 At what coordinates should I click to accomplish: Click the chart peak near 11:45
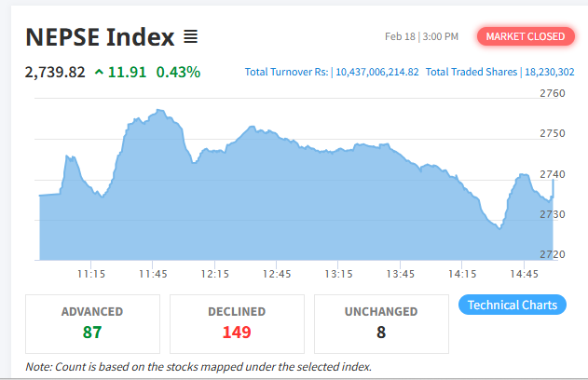pos(161,111)
